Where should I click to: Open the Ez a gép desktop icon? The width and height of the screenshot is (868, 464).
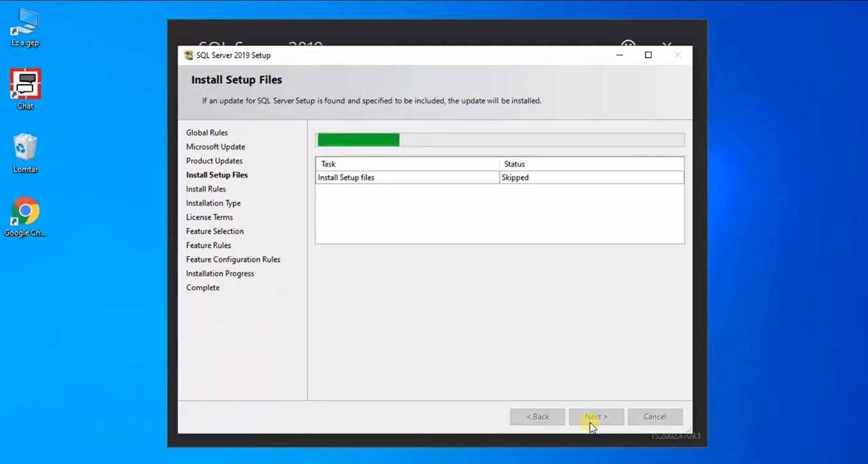pos(25,24)
